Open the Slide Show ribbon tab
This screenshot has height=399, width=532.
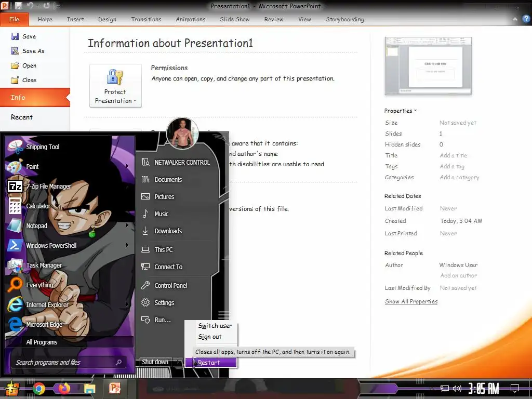click(x=234, y=19)
